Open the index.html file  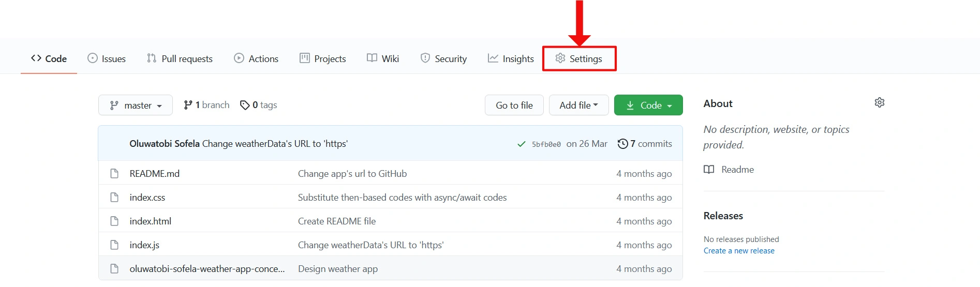[x=151, y=221]
